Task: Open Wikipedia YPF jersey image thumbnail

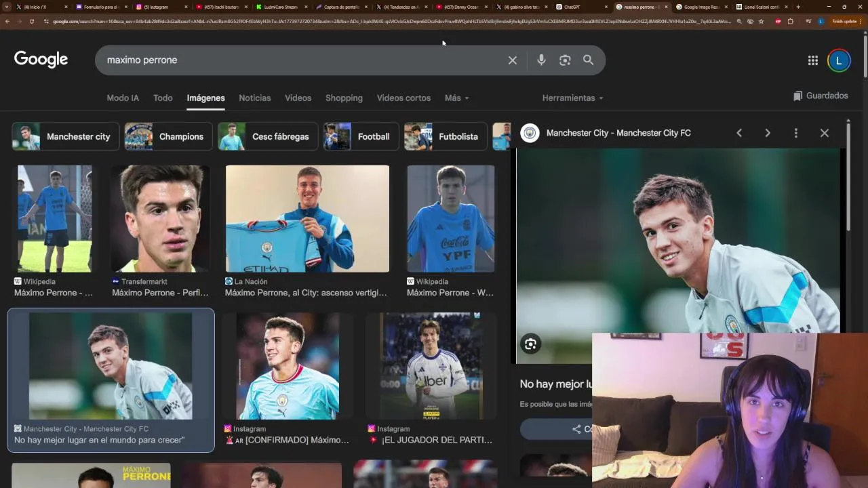Action: coord(451,219)
